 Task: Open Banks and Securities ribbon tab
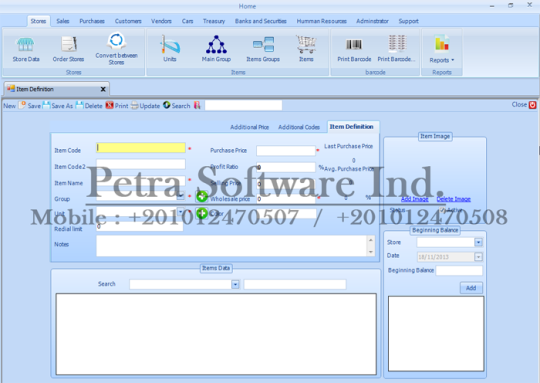pos(261,21)
